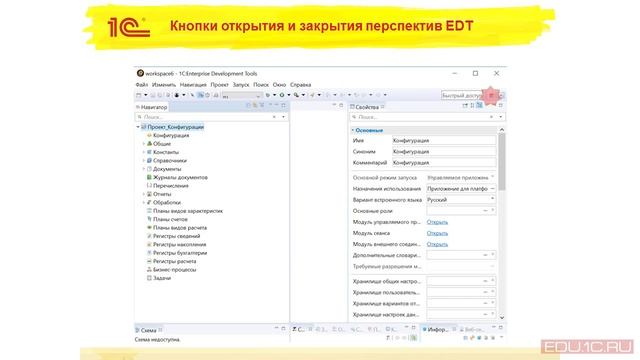Open the Справка menu

pyautogui.click(x=300, y=85)
